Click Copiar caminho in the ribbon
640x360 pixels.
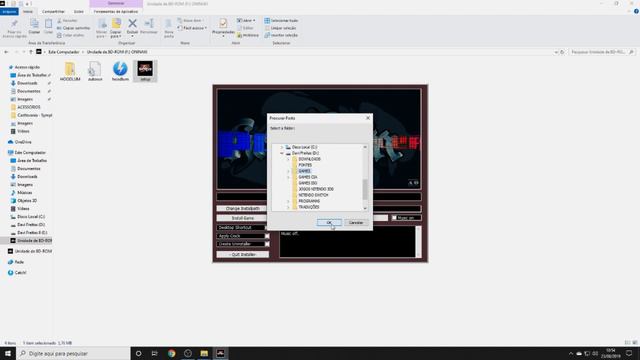click(73, 28)
